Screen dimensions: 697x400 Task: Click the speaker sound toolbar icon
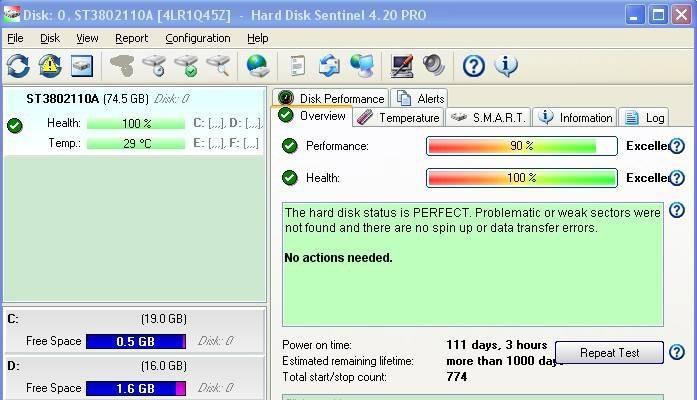tap(434, 65)
